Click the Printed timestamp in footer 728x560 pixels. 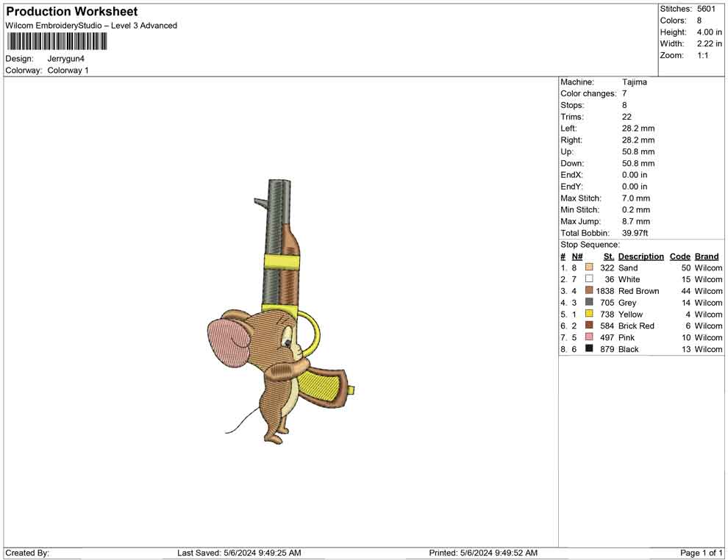[x=483, y=553]
